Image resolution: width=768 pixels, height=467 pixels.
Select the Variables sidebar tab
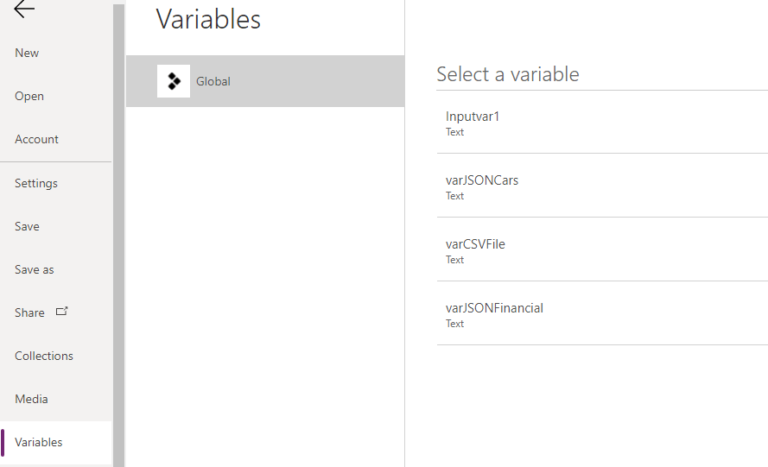pyautogui.click(x=39, y=442)
